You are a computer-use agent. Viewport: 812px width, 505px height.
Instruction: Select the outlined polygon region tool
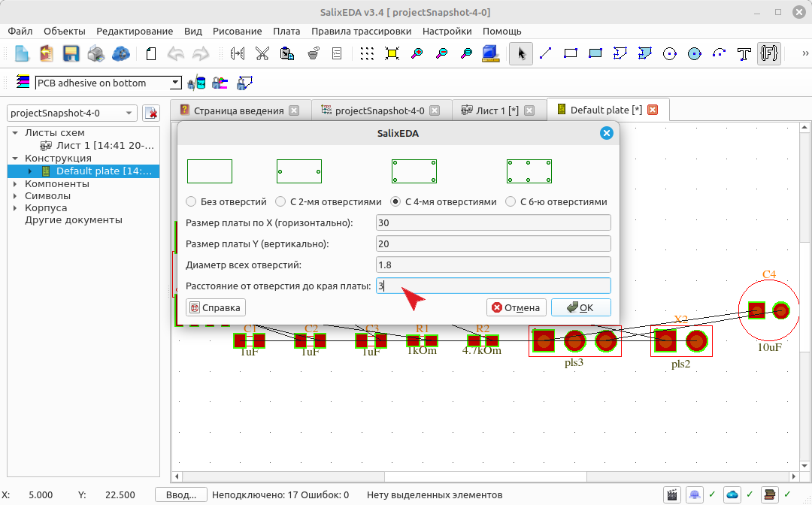click(x=620, y=53)
